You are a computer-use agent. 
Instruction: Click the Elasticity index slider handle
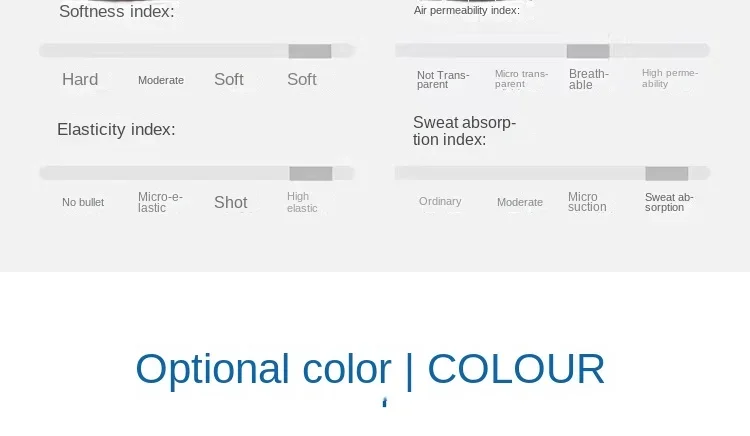click(311, 174)
